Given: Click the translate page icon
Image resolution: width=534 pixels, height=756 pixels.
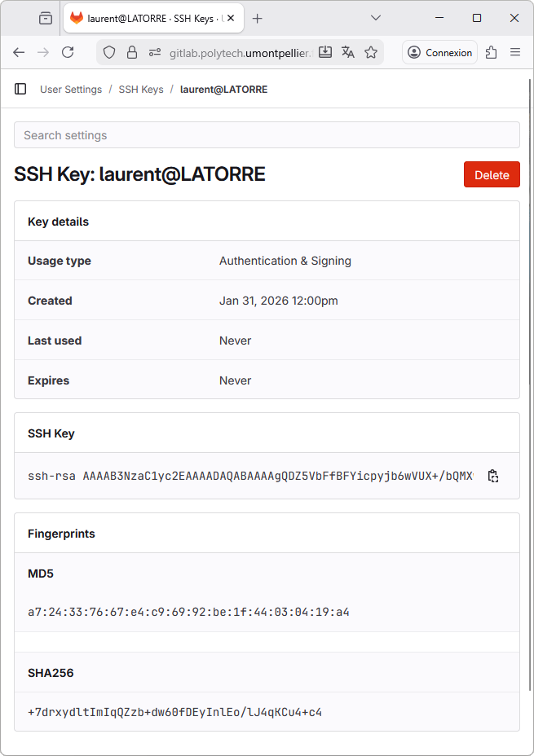Looking at the screenshot, I should [348, 52].
